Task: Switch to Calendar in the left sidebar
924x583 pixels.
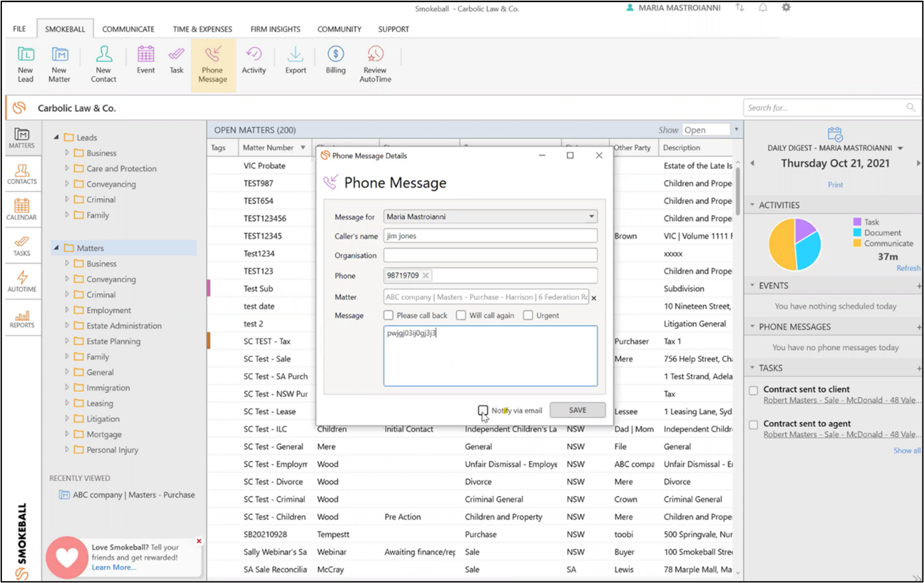Action: tap(22, 209)
